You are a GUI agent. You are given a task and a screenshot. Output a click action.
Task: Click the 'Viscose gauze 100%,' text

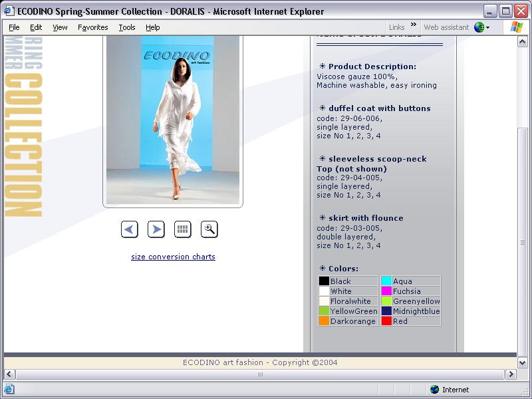357,76
